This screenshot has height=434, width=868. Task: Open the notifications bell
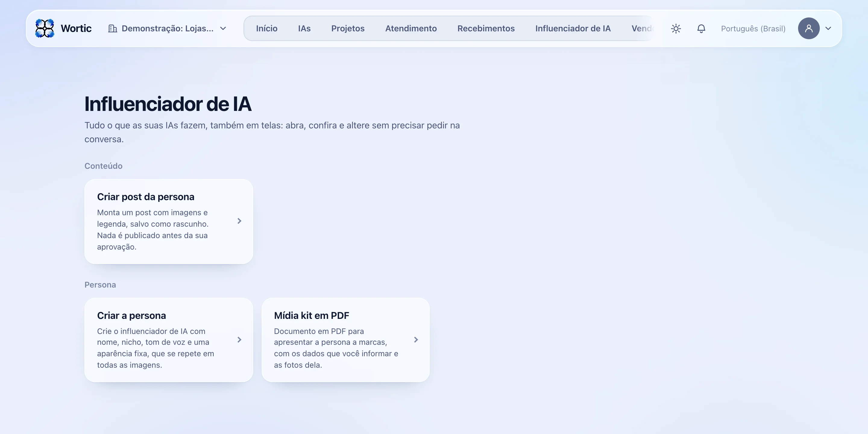click(x=701, y=29)
